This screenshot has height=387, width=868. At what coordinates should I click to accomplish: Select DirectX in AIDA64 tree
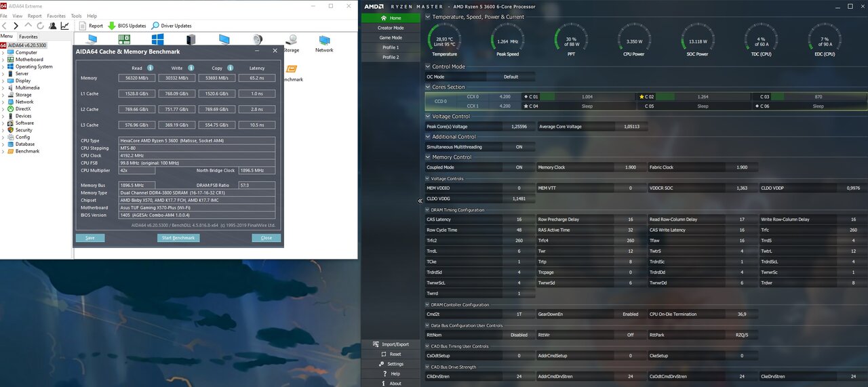pyautogui.click(x=23, y=108)
